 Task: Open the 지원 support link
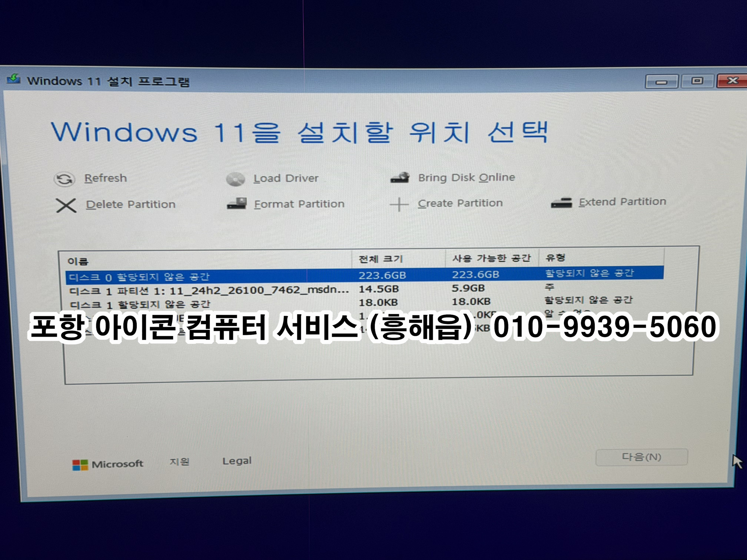(x=179, y=461)
